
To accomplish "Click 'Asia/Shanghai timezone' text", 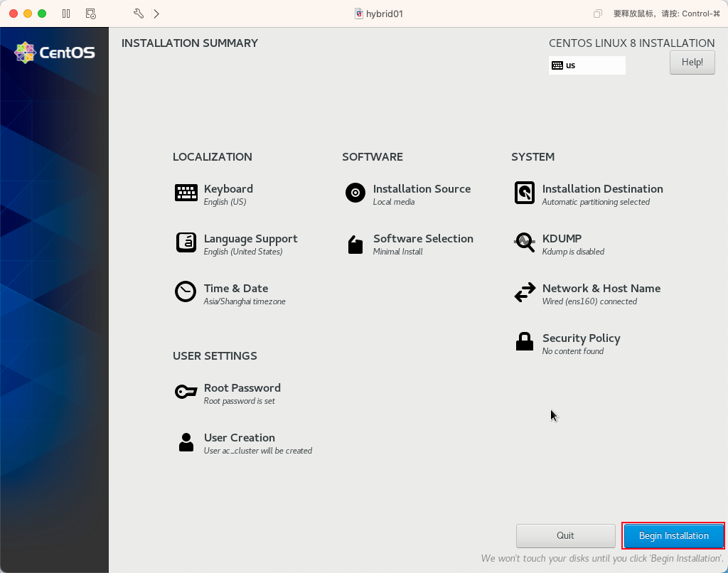I will (x=245, y=302).
